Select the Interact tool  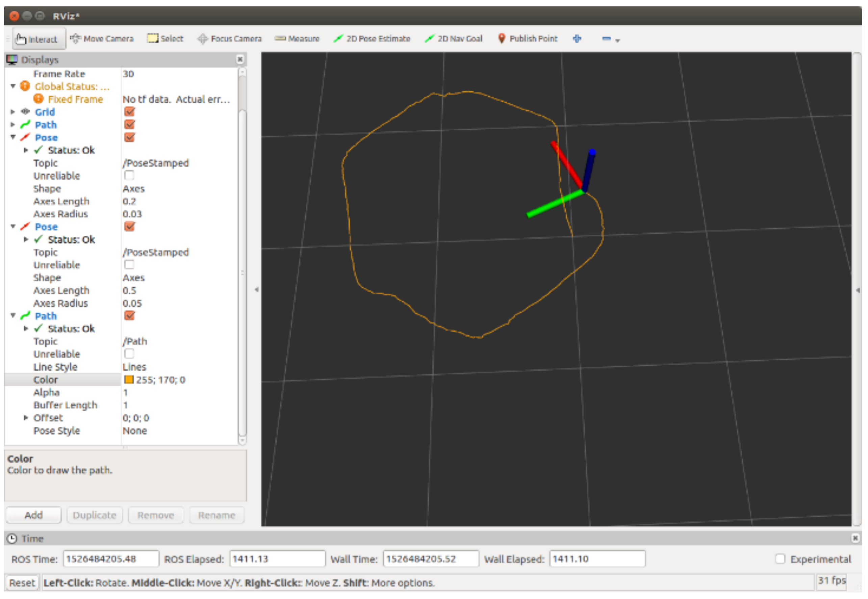[39, 39]
